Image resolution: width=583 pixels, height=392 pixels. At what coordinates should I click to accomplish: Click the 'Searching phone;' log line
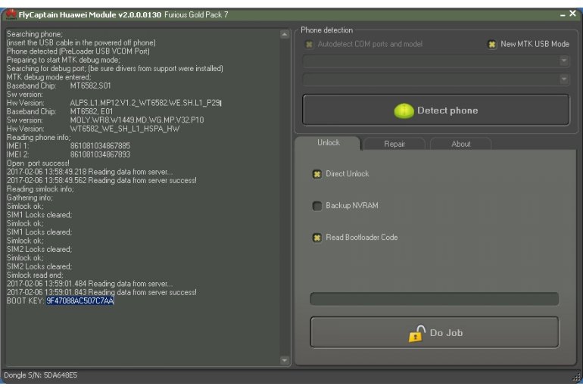point(35,34)
